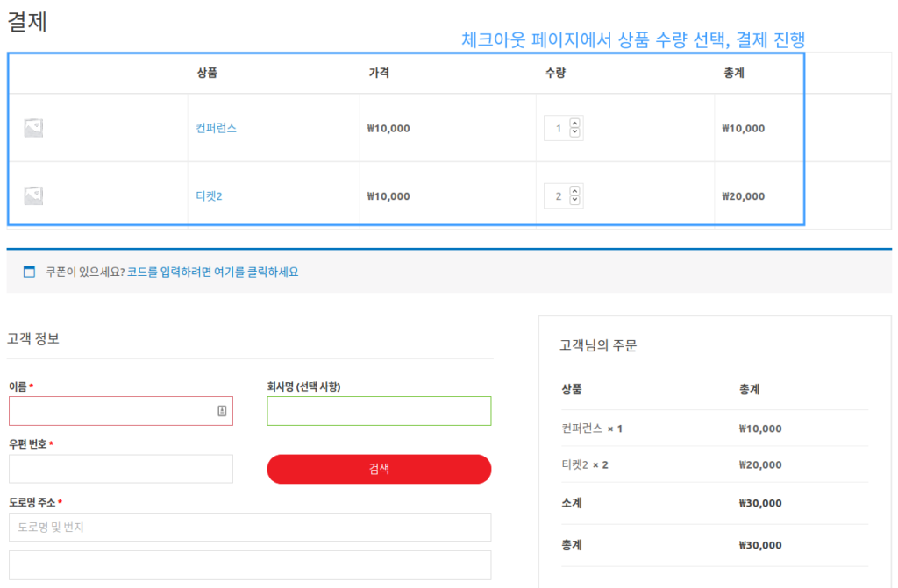898x588 pixels.
Task: Decrease 티켓2 quantity with down arrow
Action: [574, 201]
